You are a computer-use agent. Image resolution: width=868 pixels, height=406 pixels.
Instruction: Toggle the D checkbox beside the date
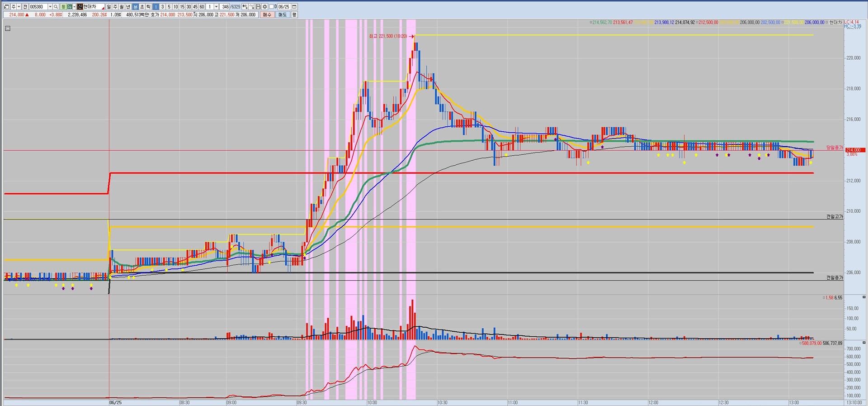pyautogui.click(x=272, y=7)
